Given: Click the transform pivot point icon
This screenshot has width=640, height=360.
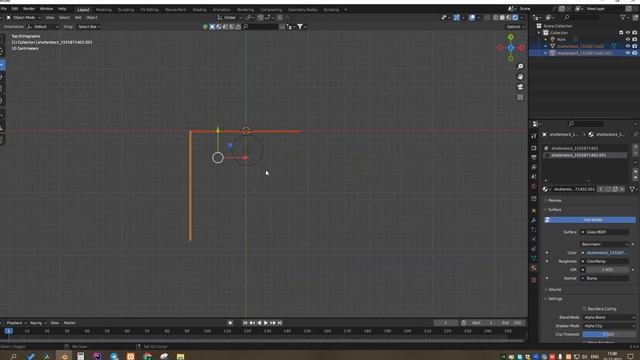Looking at the screenshot, I should pyautogui.click(x=249, y=18).
